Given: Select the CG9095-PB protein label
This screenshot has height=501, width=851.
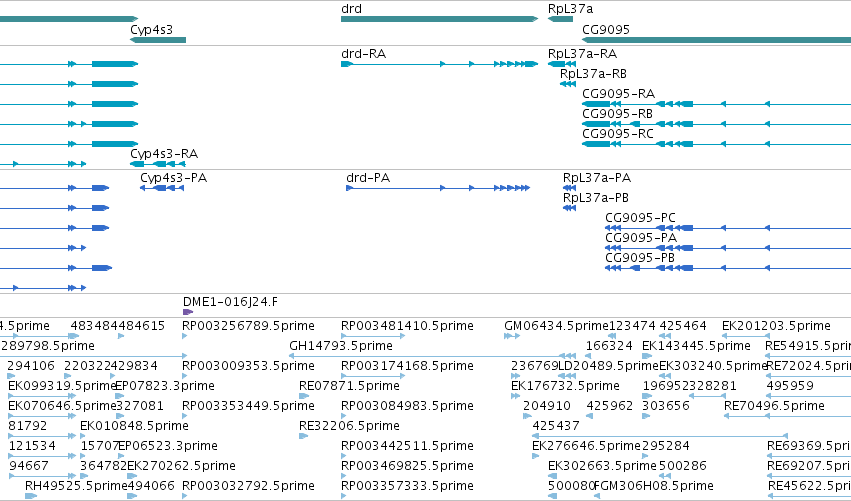Looking at the screenshot, I should pyautogui.click(x=640, y=258).
